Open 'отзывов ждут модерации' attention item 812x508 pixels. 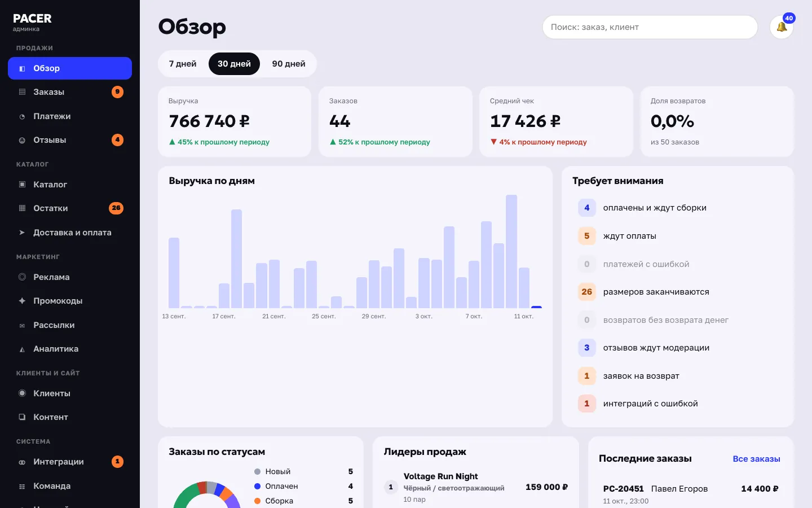(x=678, y=348)
